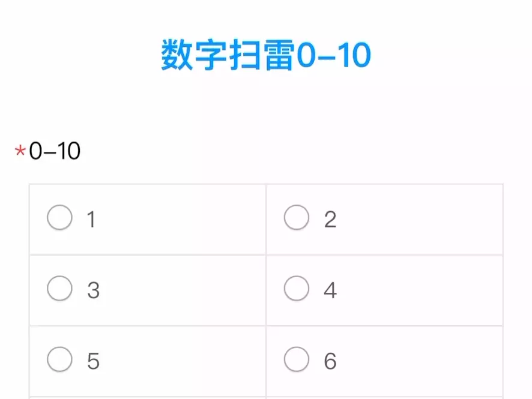Check the radio circle beside number 6
Viewport: 532px width, 399px height.
click(x=296, y=359)
